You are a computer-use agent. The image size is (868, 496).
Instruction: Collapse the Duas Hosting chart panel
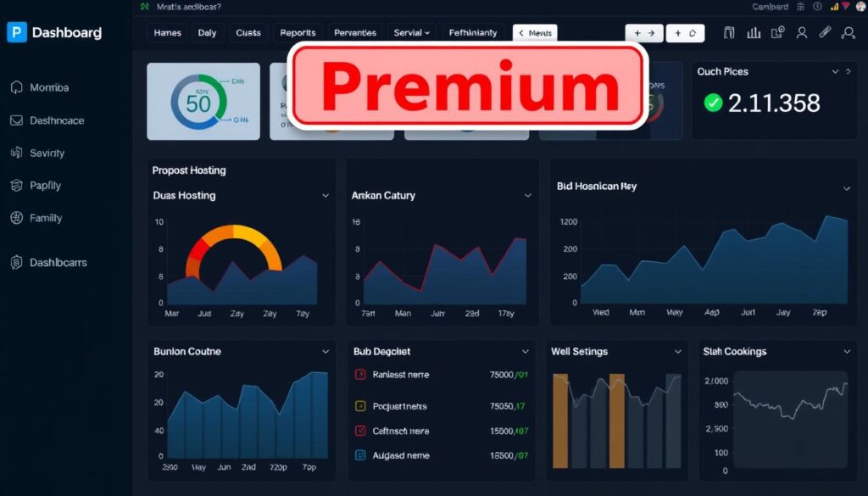click(325, 195)
